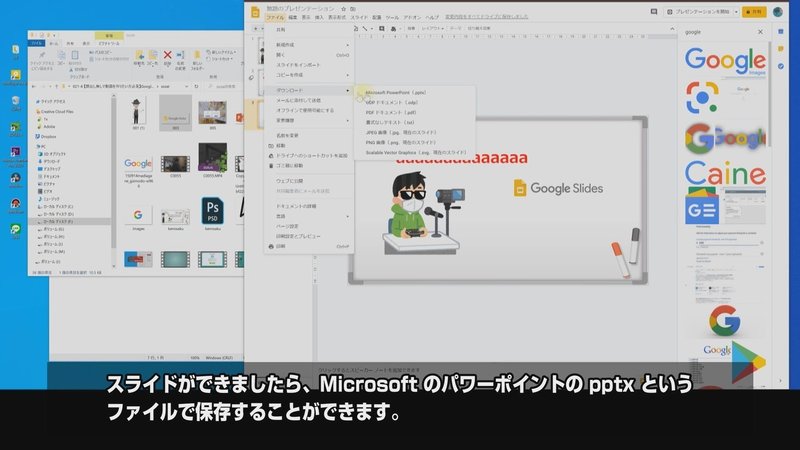Open dropdown arrow beside プレゼンテーションを開始
Screen dimensions: 800x450
[736, 12]
